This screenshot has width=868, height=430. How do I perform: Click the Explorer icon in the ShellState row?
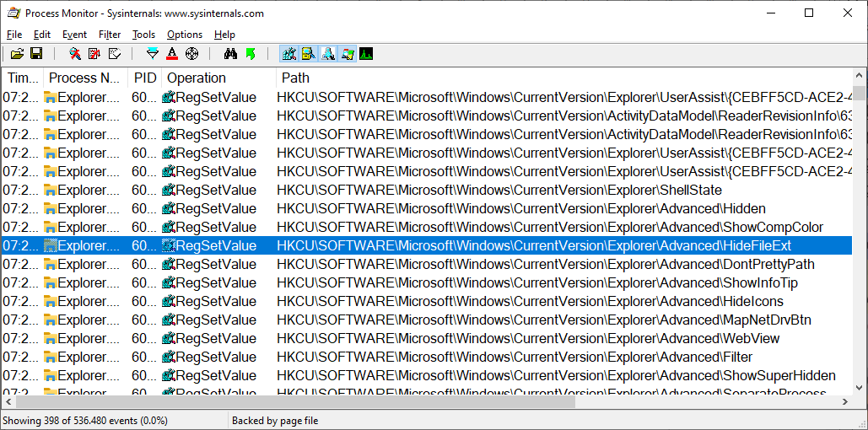51,191
